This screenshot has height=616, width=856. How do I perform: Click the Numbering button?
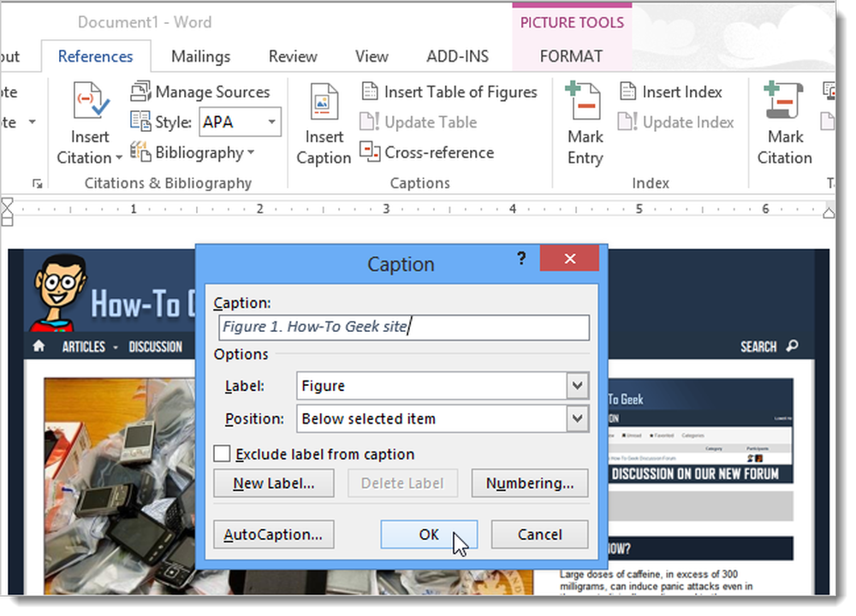pyautogui.click(x=530, y=483)
